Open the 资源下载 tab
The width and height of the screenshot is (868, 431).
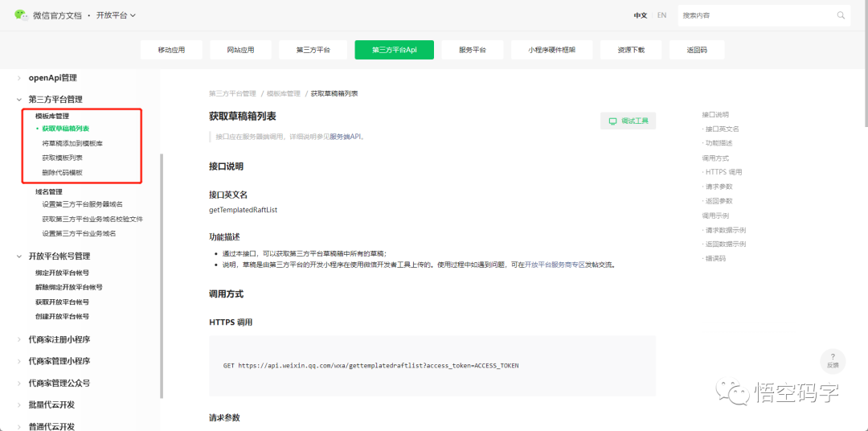click(x=631, y=50)
